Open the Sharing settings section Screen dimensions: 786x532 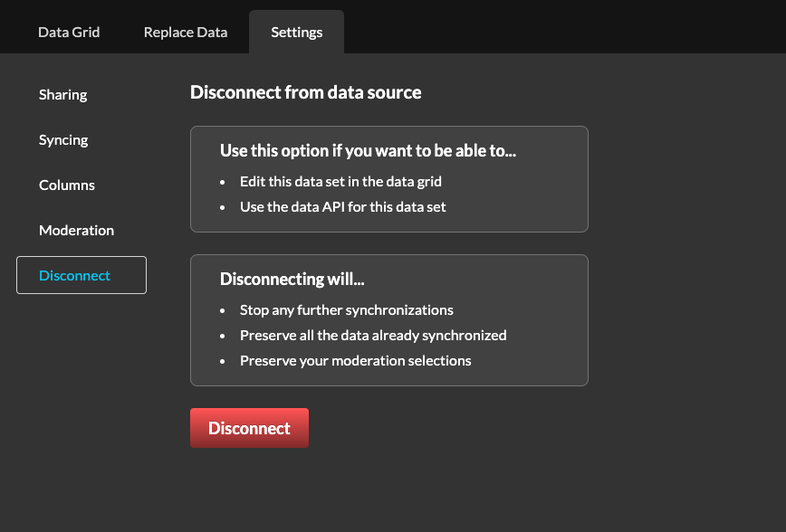click(x=62, y=94)
